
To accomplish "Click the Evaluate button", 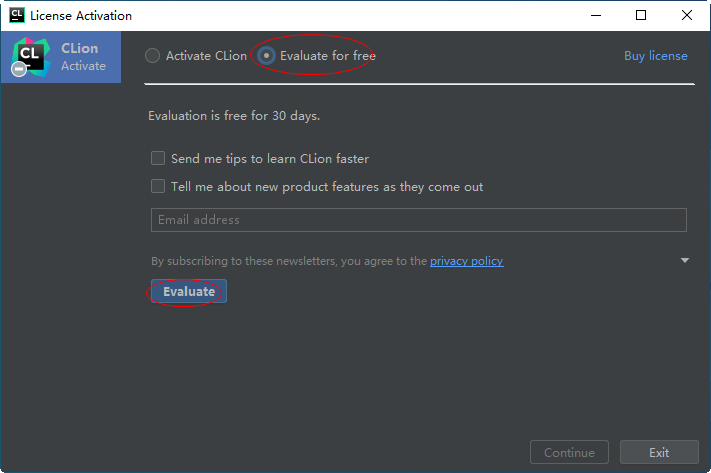I will coord(189,291).
